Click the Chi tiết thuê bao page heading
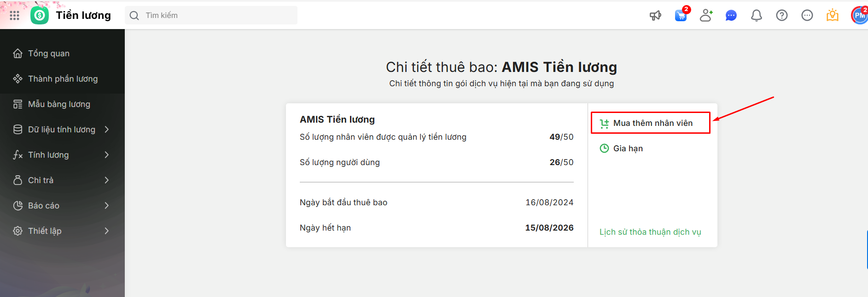Viewport: 868px width, 297px height. tap(501, 67)
